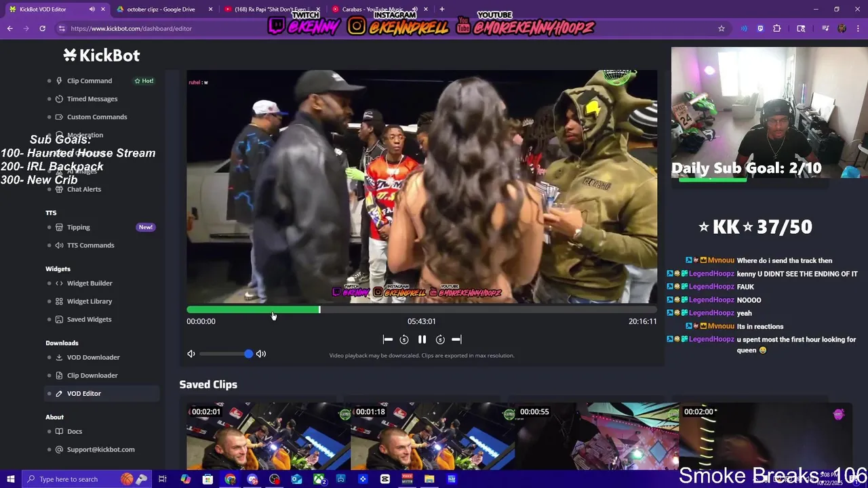This screenshot has width=868, height=488.
Task: Open the saved clip lasting 00:01:18
Action: (x=433, y=435)
